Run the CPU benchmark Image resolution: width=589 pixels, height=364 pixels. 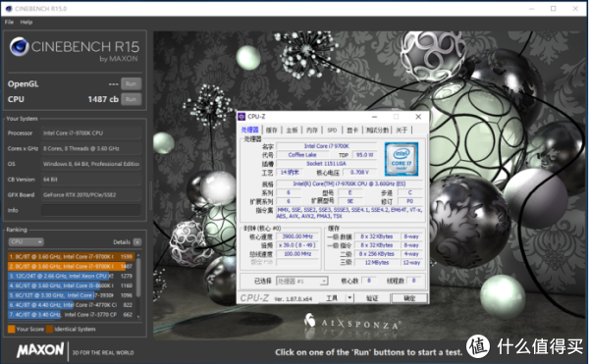pyautogui.click(x=132, y=99)
